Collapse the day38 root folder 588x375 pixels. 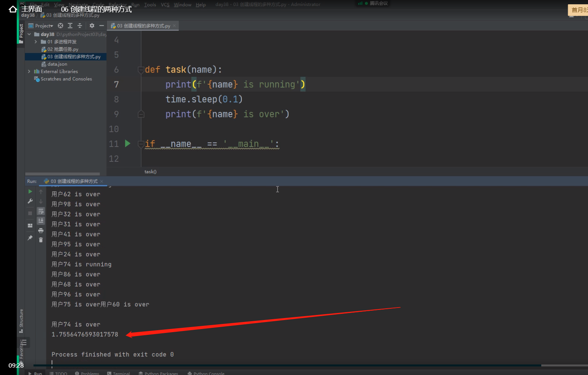click(29, 34)
